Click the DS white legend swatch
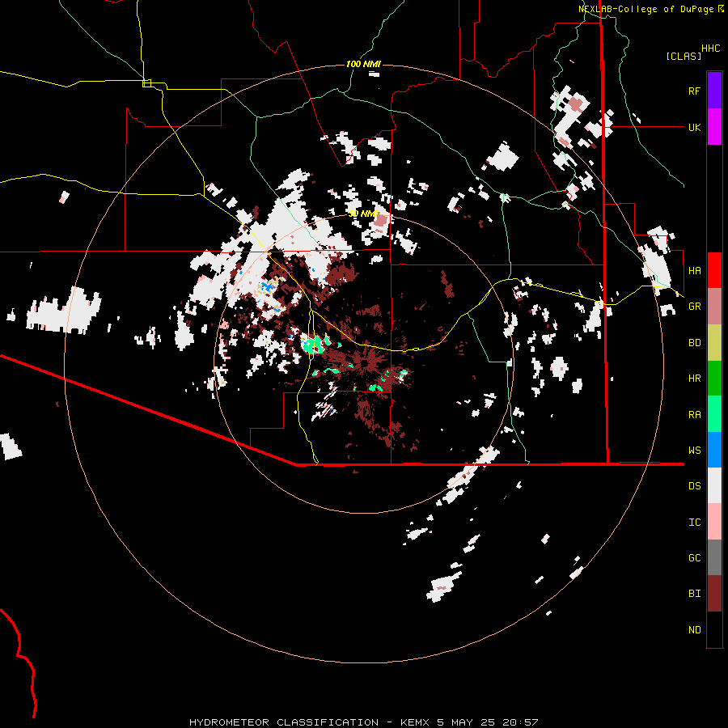 [714, 485]
